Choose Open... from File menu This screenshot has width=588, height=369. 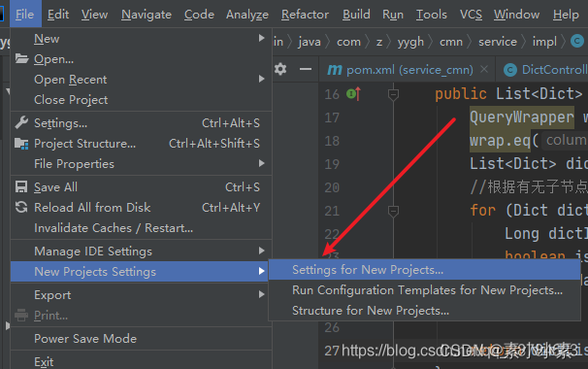point(141,59)
